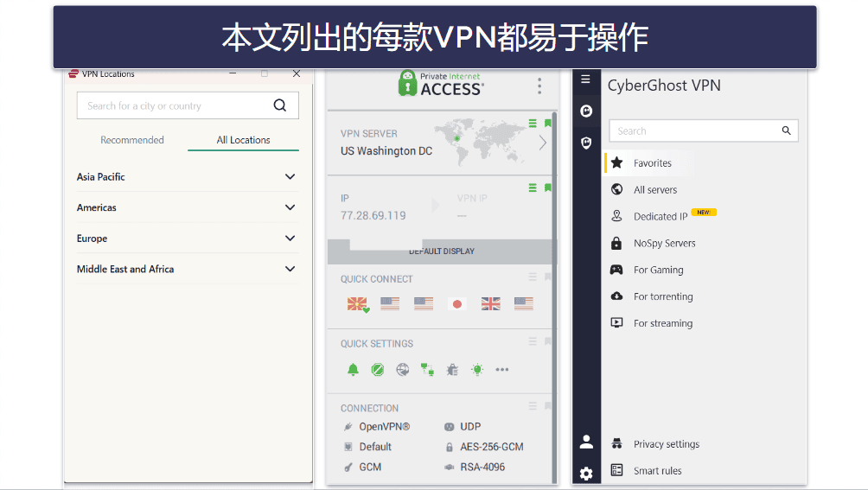Click the drag handle on VPN Server tile
Image resolution: width=868 pixels, height=490 pixels.
pyautogui.click(x=533, y=124)
